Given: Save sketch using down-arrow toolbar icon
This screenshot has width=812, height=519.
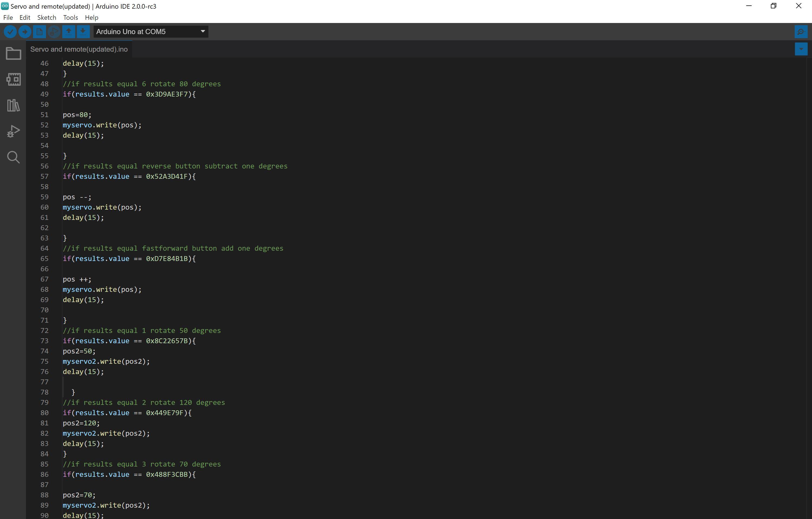Looking at the screenshot, I should [x=83, y=32].
